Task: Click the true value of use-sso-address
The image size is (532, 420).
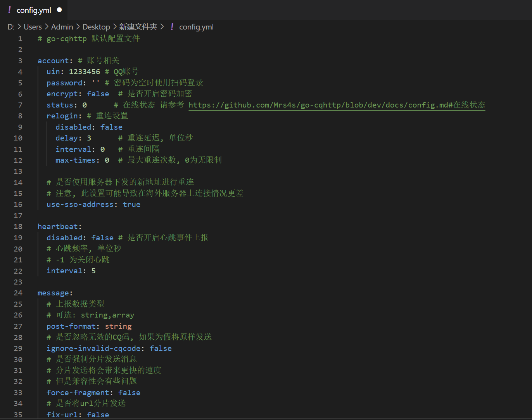Action: [x=131, y=205]
